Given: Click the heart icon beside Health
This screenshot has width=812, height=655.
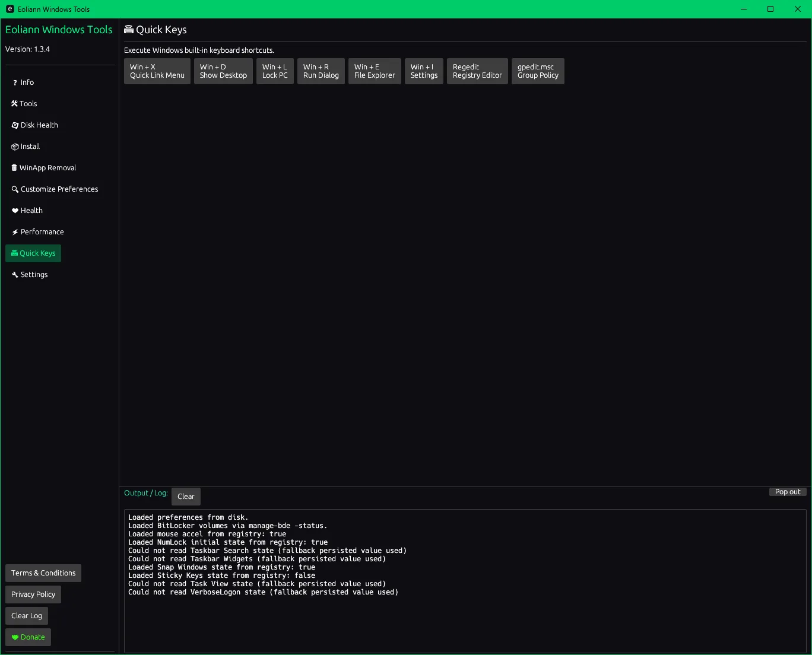Looking at the screenshot, I should (x=15, y=211).
